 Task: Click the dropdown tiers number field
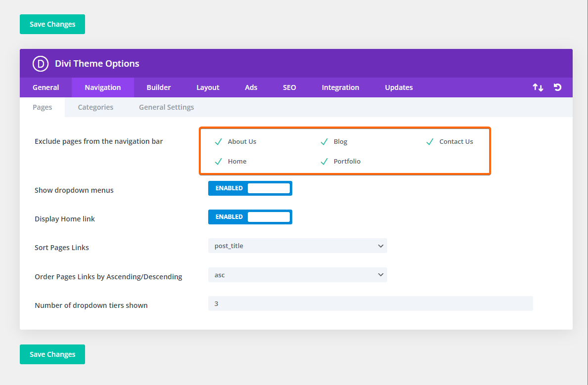[x=370, y=303]
